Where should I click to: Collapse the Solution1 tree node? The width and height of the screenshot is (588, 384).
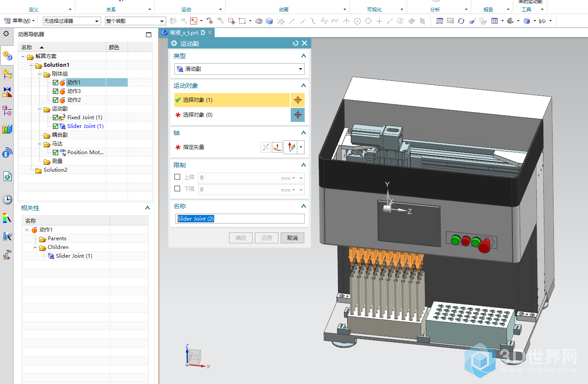tap(31, 65)
